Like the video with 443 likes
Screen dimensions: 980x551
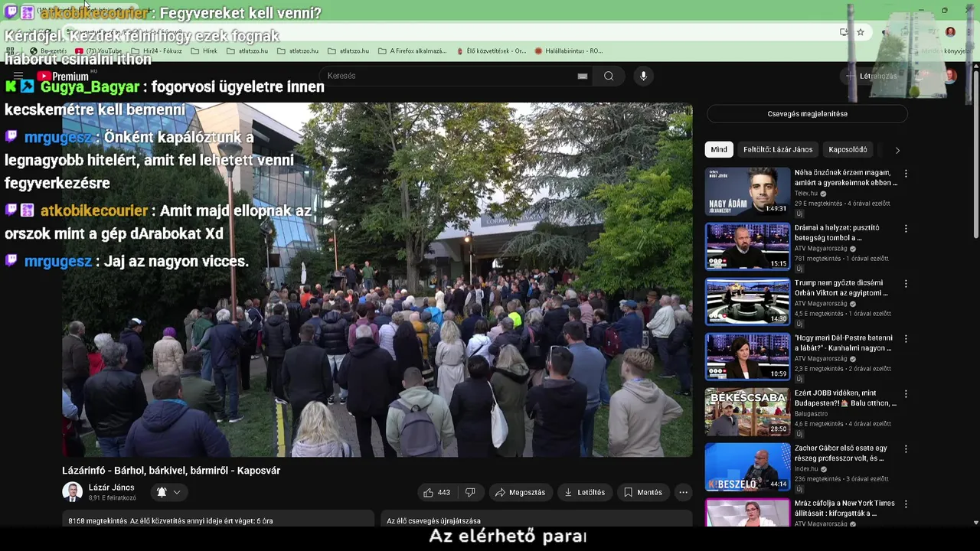pyautogui.click(x=437, y=492)
